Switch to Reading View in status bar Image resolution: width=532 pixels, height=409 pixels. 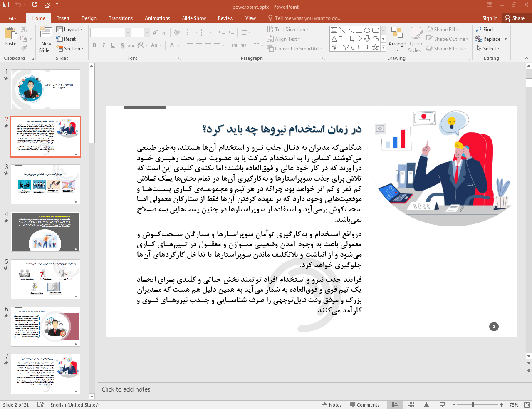pyautogui.click(x=426, y=405)
